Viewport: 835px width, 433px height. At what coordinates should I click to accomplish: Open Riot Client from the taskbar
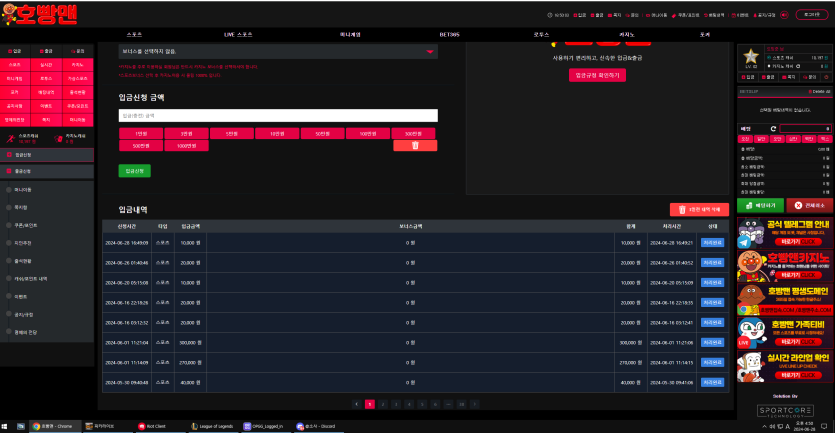154,425
